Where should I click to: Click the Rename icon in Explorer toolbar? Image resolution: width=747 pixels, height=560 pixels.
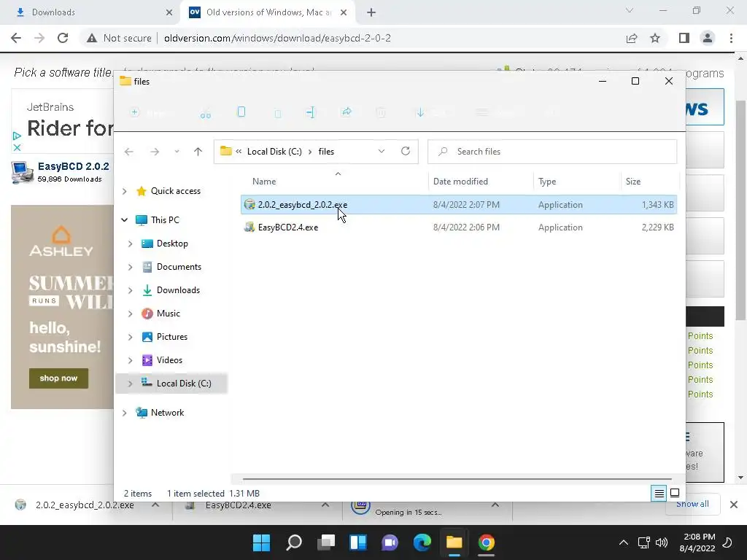pos(311,113)
